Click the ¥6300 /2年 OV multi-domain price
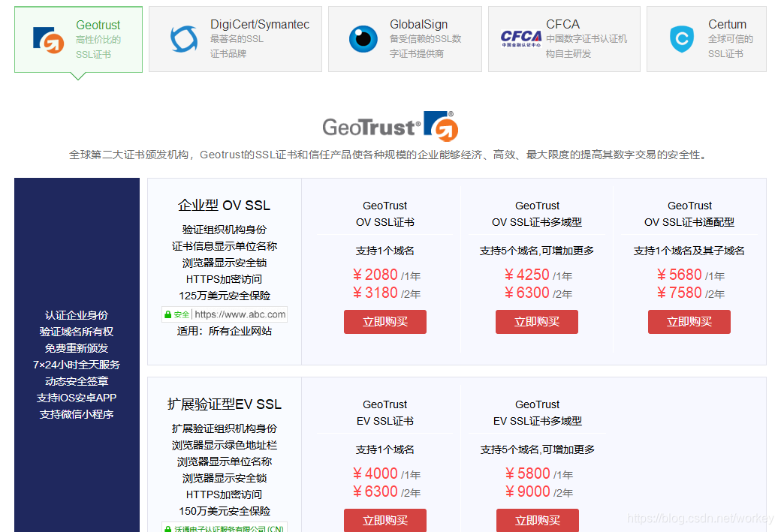Viewport: 781px width, 532px height. [x=538, y=293]
